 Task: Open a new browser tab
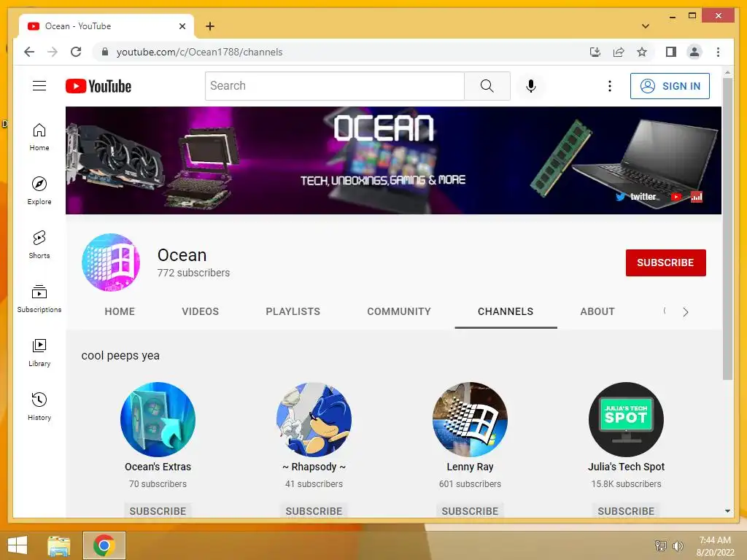pyautogui.click(x=210, y=26)
